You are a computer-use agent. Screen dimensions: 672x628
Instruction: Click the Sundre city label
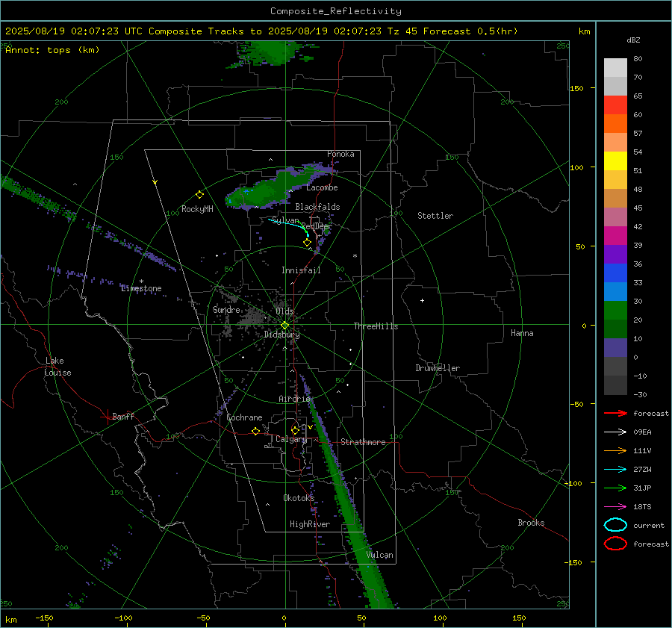pyautogui.click(x=226, y=309)
